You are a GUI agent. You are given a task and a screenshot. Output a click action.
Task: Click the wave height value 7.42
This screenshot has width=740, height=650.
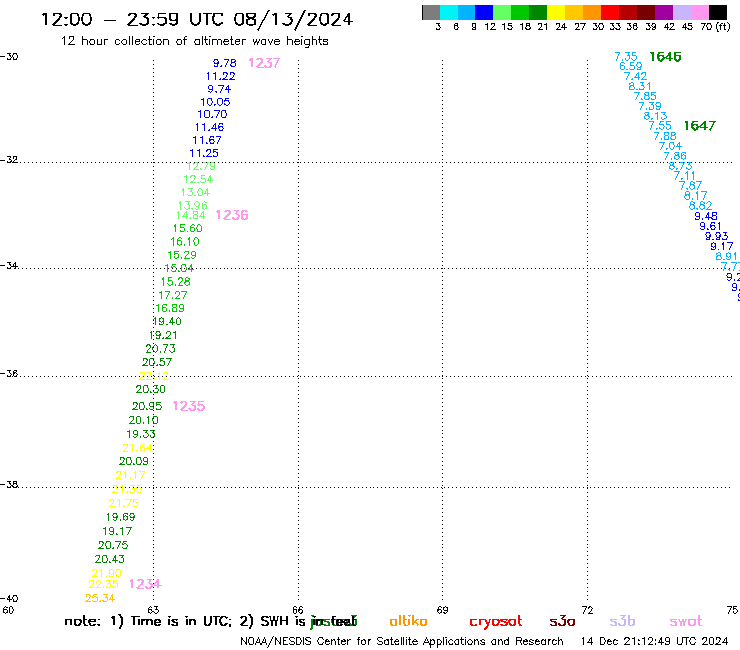coord(635,76)
